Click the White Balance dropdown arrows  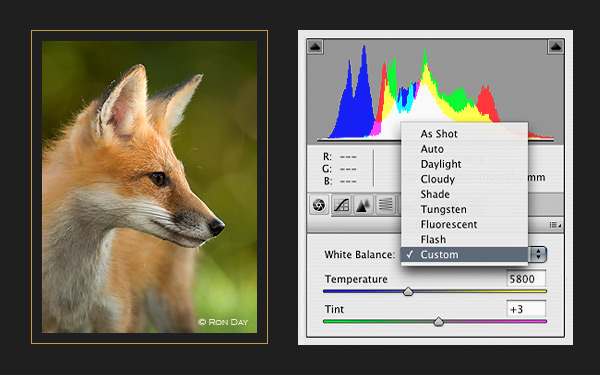point(538,254)
